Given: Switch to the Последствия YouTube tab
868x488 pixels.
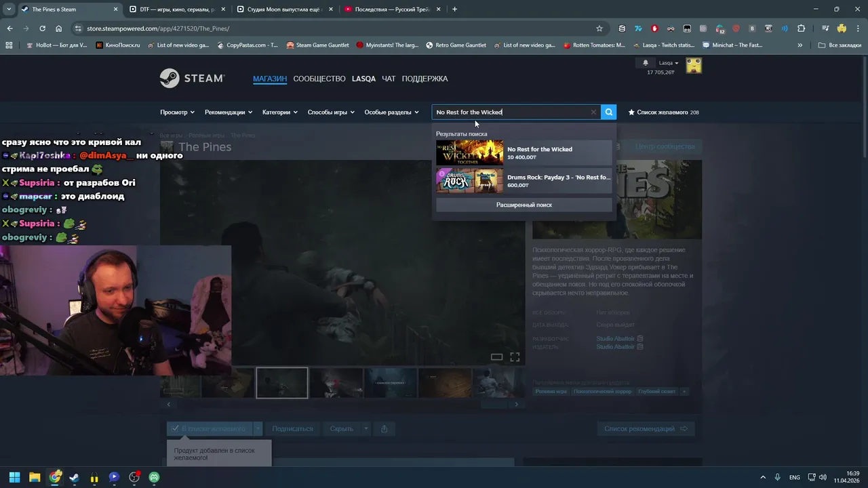Looking at the screenshot, I should (x=391, y=9).
